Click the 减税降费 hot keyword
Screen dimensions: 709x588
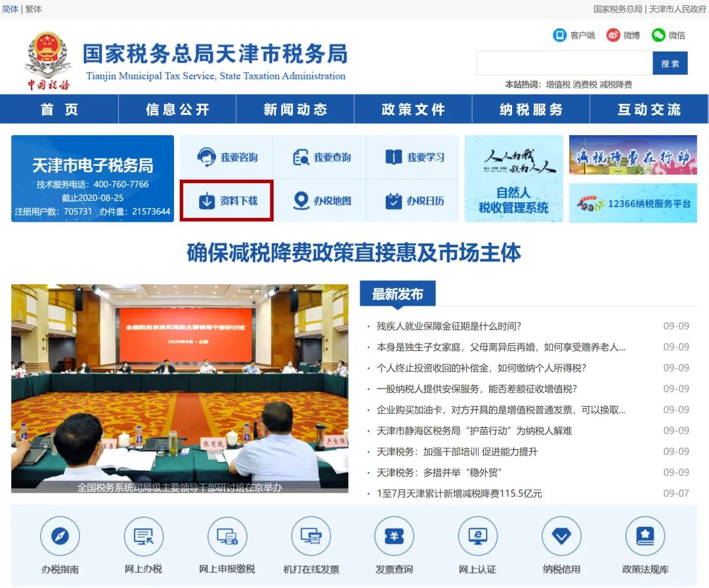tap(616, 85)
